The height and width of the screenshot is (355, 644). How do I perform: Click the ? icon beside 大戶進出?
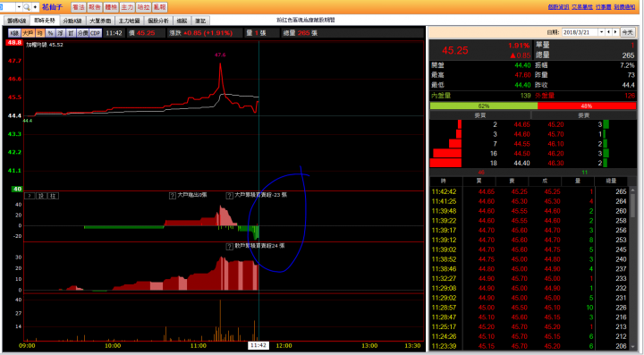point(173,196)
